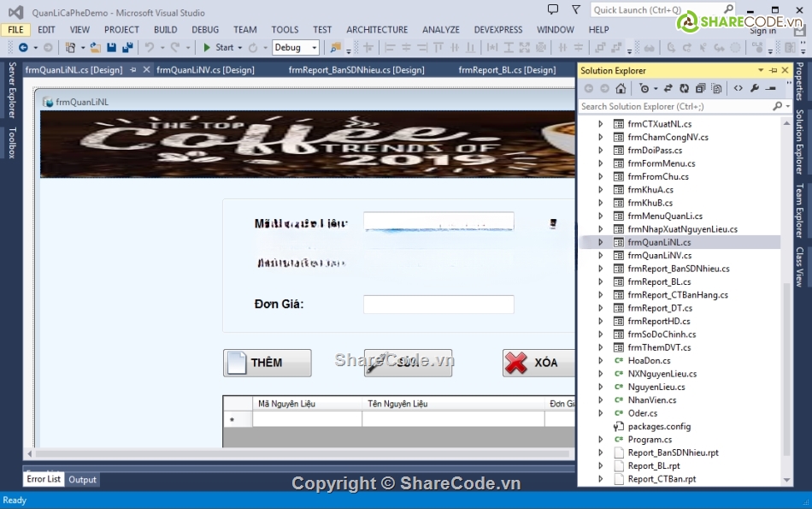Open the Error List tab
This screenshot has width=812, height=509.
coord(44,479)
